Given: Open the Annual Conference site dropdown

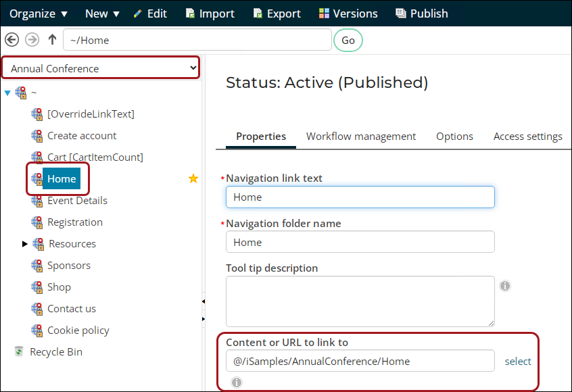Looking at the screenshot, I should tap(101, 68).
